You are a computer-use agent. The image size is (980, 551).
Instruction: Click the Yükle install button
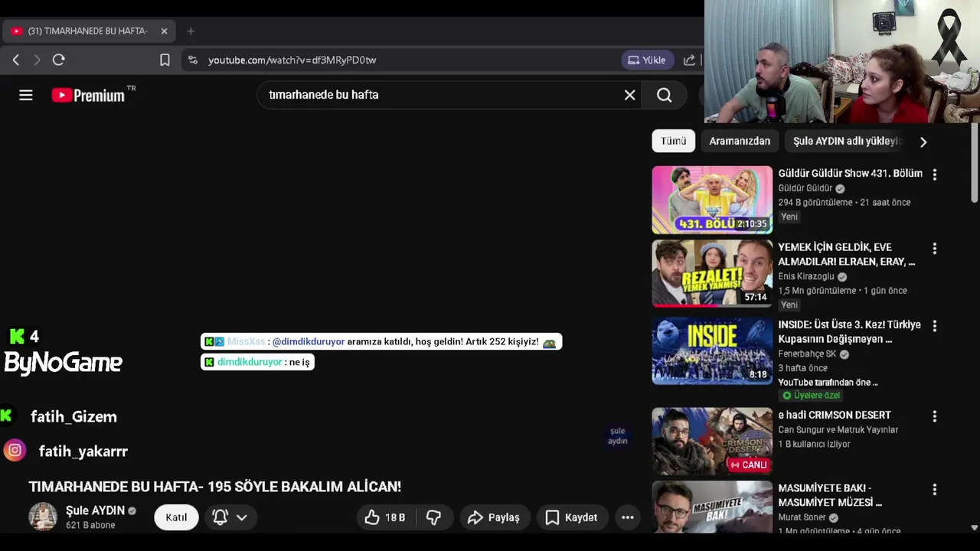pos(647,60)
